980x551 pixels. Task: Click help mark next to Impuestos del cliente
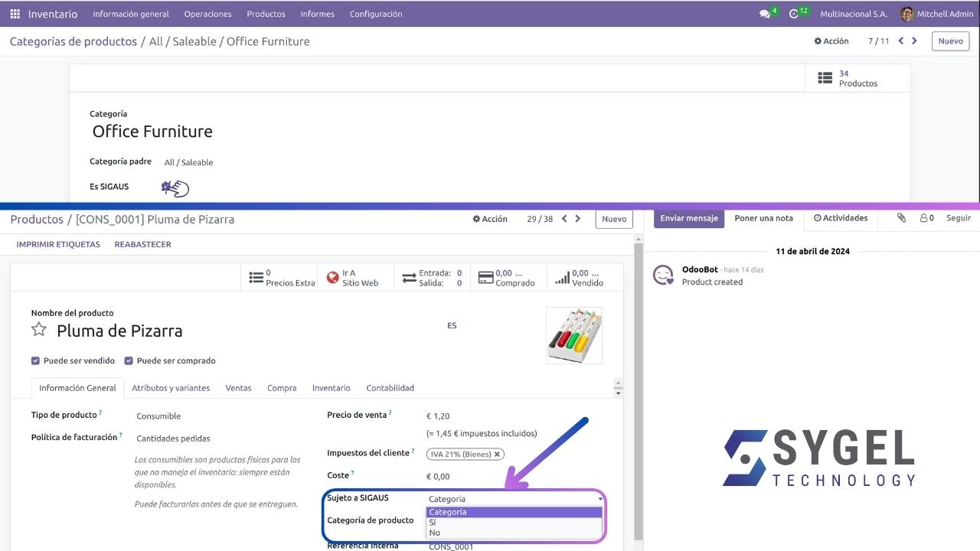[413, 452]
